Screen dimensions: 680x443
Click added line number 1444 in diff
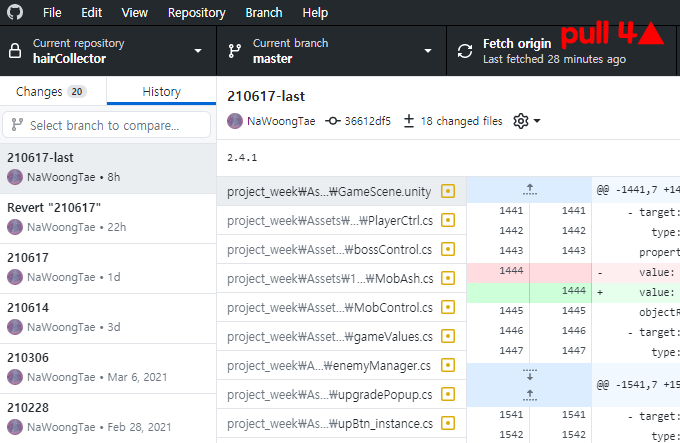point(574,290)
